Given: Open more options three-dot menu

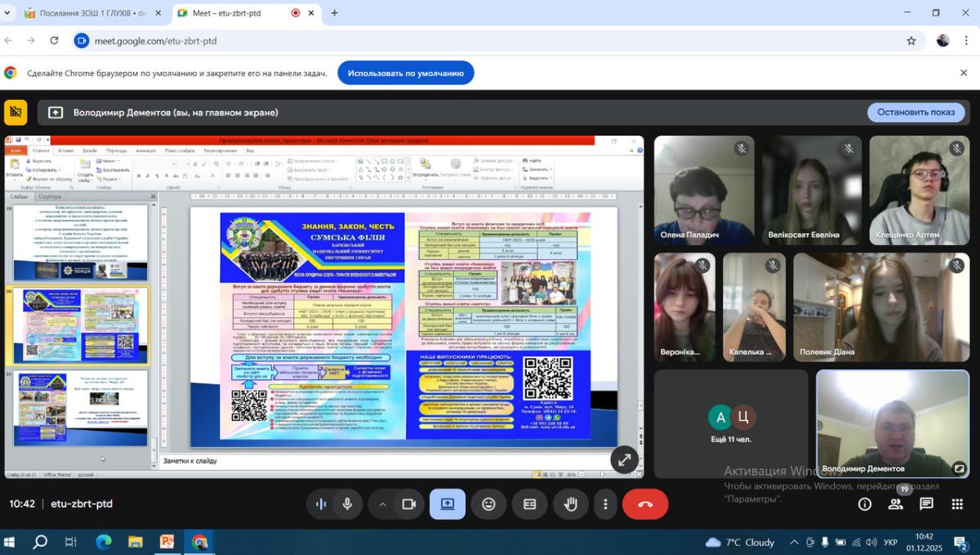Looking at the screenshot, I should click(x=605, y=504).
